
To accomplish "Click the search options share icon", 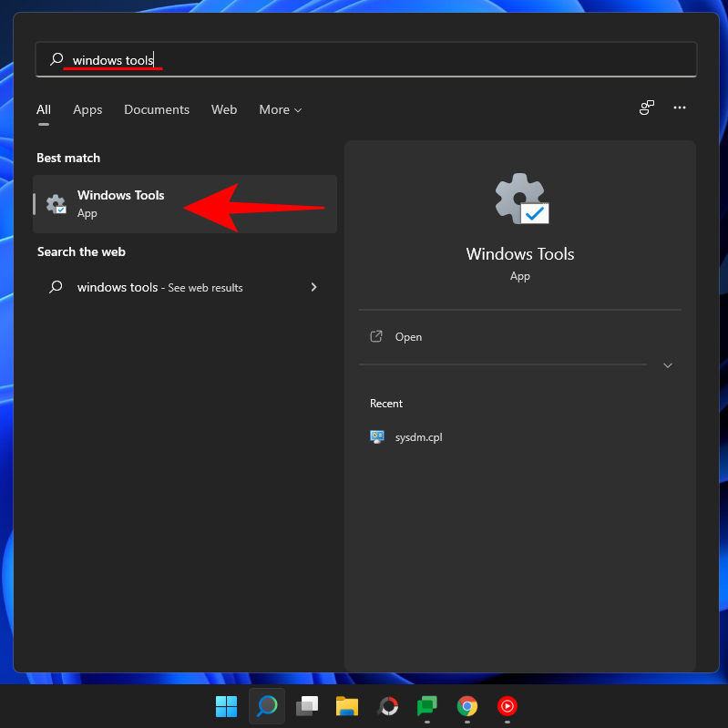I will [647, 108].
